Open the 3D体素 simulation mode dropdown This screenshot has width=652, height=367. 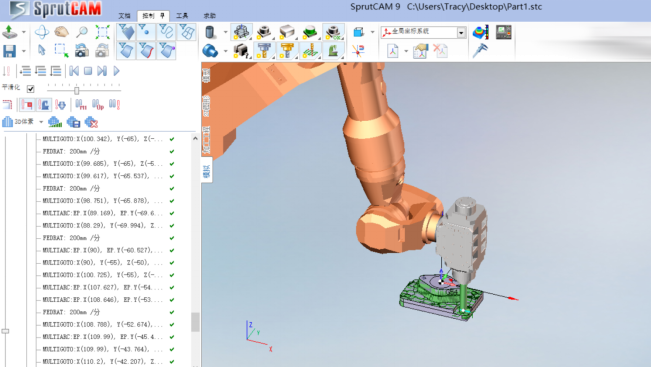(41, 122)
